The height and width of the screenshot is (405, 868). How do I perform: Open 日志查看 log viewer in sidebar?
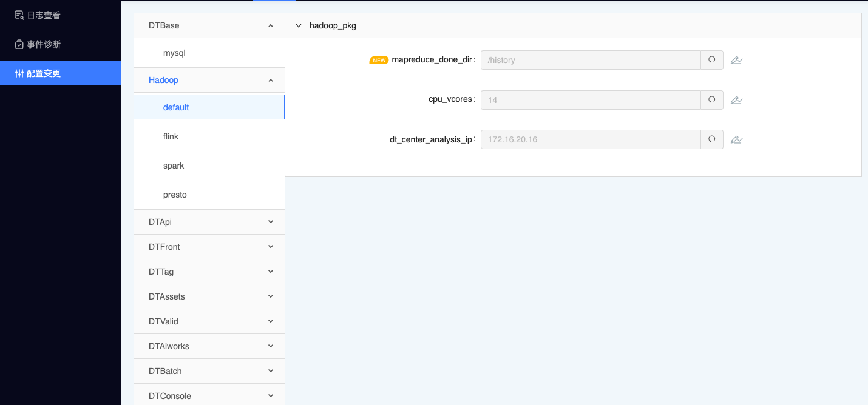[42, 15]
